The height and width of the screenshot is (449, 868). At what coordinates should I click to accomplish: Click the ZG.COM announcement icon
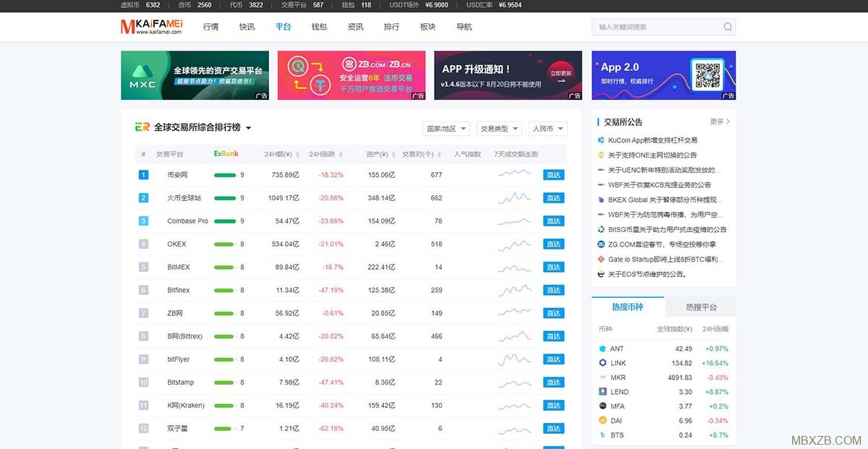click(x=601, y=244)
